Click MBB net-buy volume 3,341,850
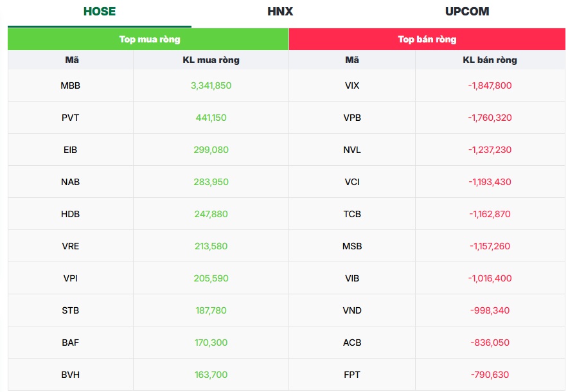568x392 pixels. 211,85
